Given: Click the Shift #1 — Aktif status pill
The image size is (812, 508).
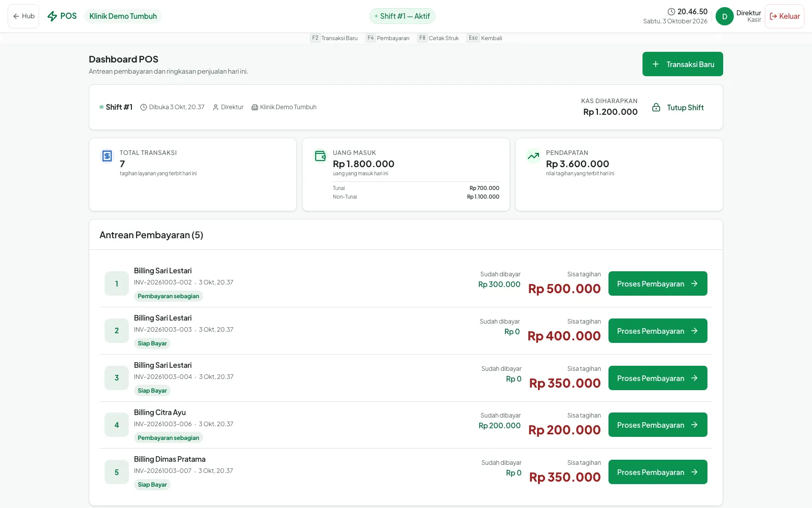Looking at the screenshot, I should coord(402,16).
